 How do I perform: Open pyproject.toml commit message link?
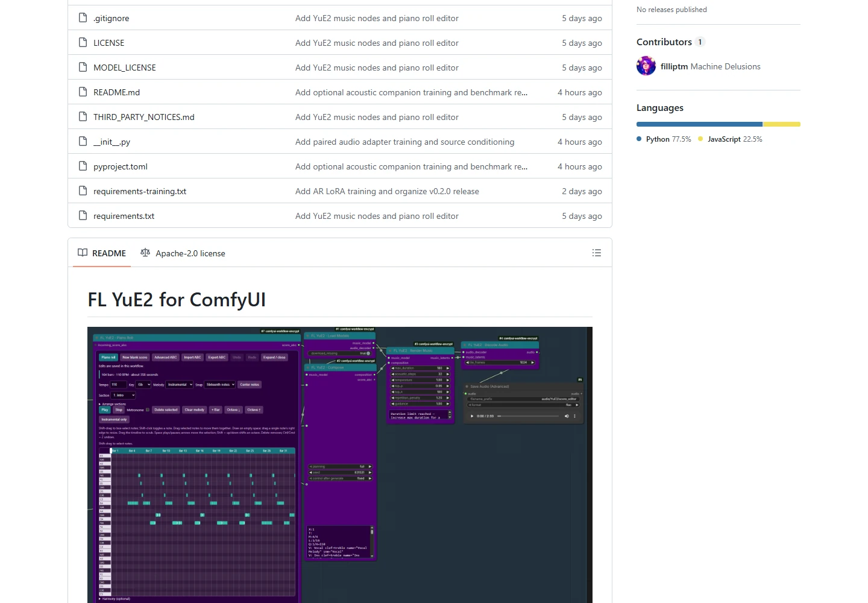pos(411,166)
